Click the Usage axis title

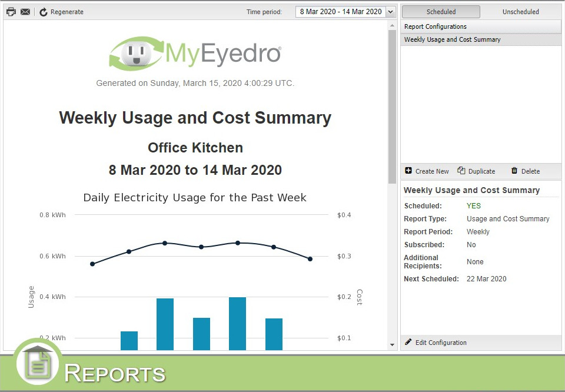(x=31, y=297)
